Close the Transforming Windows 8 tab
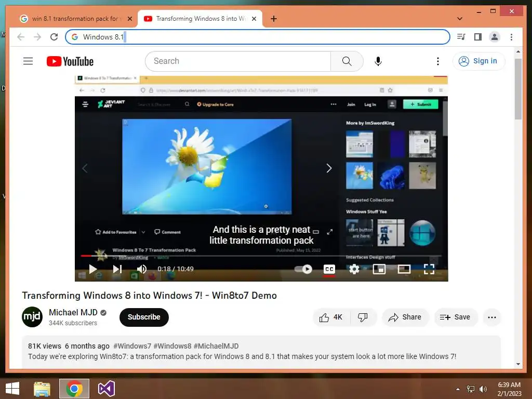 [x=254, y=19]
